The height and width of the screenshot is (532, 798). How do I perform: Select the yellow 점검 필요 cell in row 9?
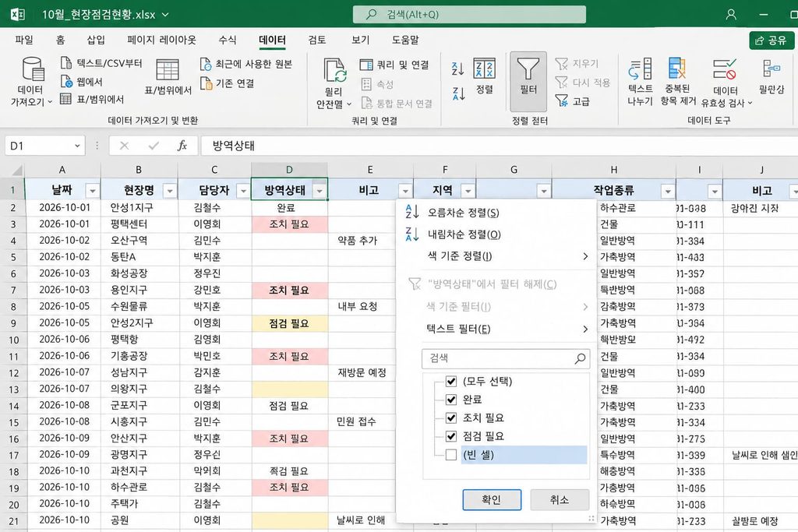289,323
